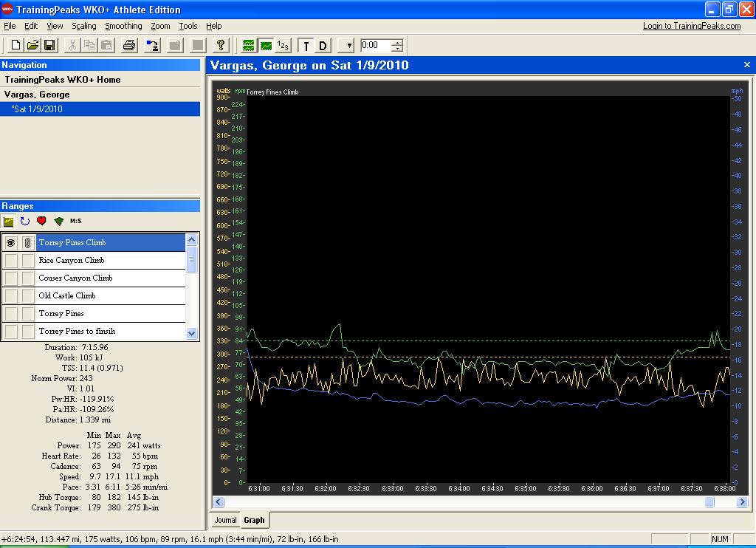Image resolution: width=756 pixels, height=548 pixels.
Task: Click the red heart icon in Ranges
Action: click(42, 221)
